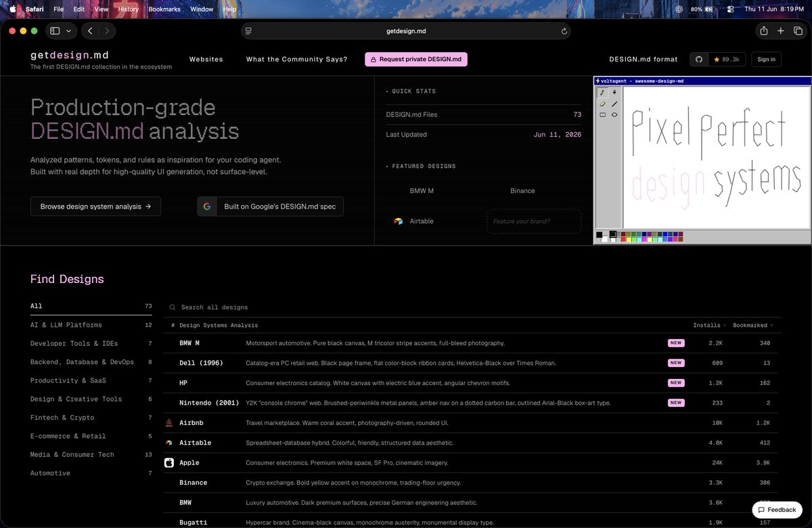Image resolution: width=812 pixels, height=528 pixels.
Task: Click the Apple logo in the Apple row
Action: click(x=169, y=463)
